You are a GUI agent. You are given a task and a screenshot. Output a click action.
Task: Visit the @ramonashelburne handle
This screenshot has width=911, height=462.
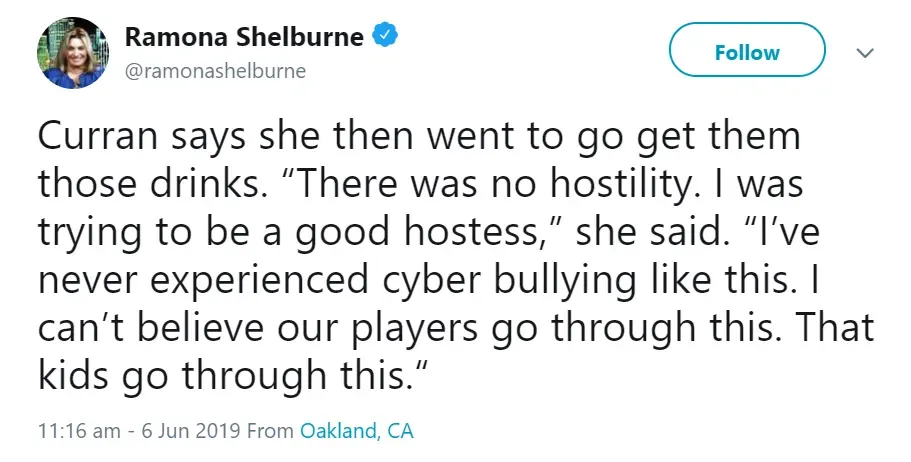(215, 71)
